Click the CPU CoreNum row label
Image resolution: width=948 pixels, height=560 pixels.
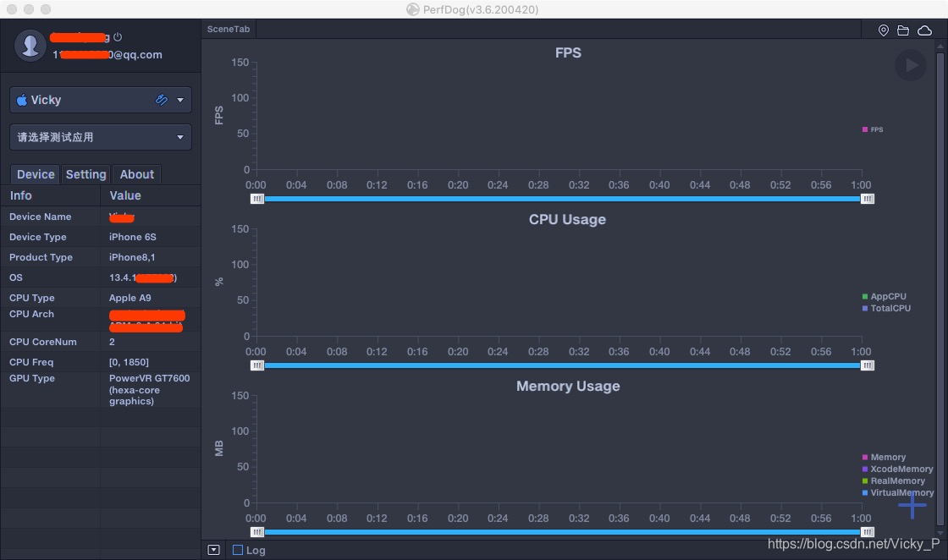(43, 342)
